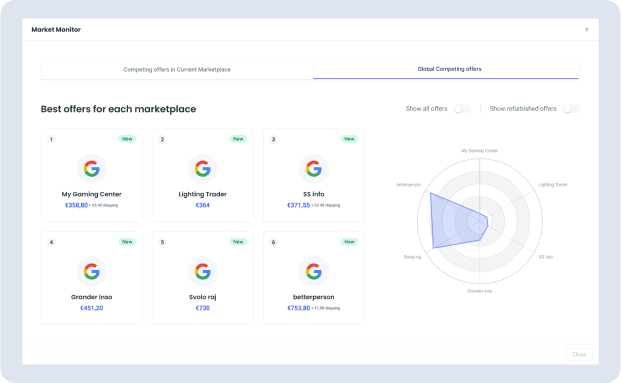
Task: Switch to Competing offers in Current Marketplace tab
Action: pos(177,70)
